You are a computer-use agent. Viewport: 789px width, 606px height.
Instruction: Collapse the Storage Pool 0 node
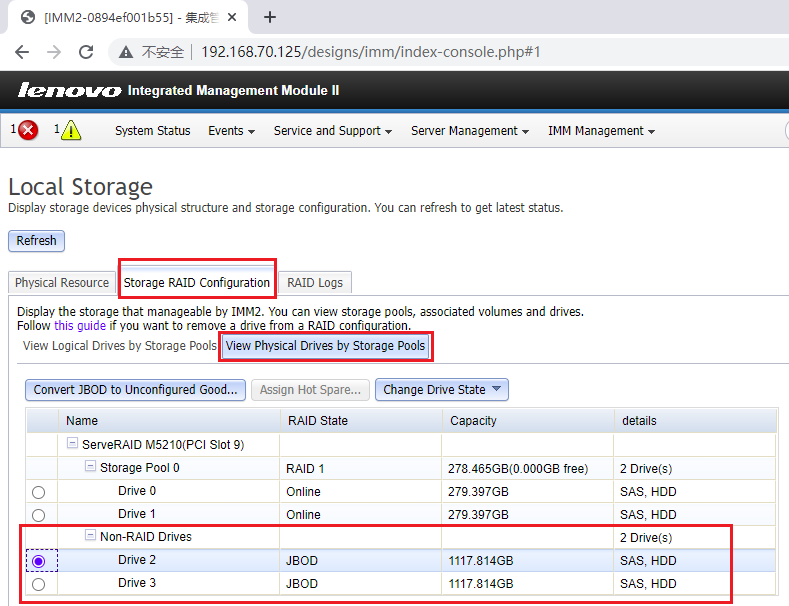[x=90, y=467]
